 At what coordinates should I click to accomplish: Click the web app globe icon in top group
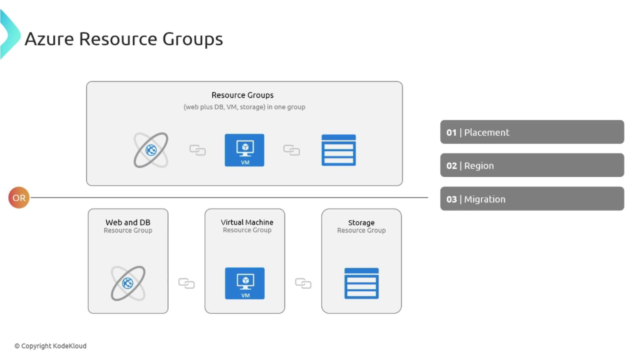151,150
